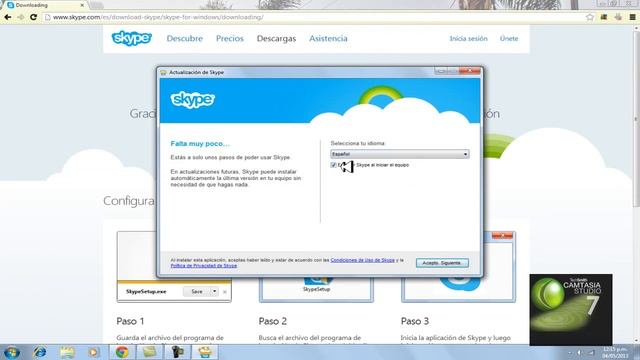Open the Español language dropdown
This screenshot has height=360, width=640.
point(400,154)
